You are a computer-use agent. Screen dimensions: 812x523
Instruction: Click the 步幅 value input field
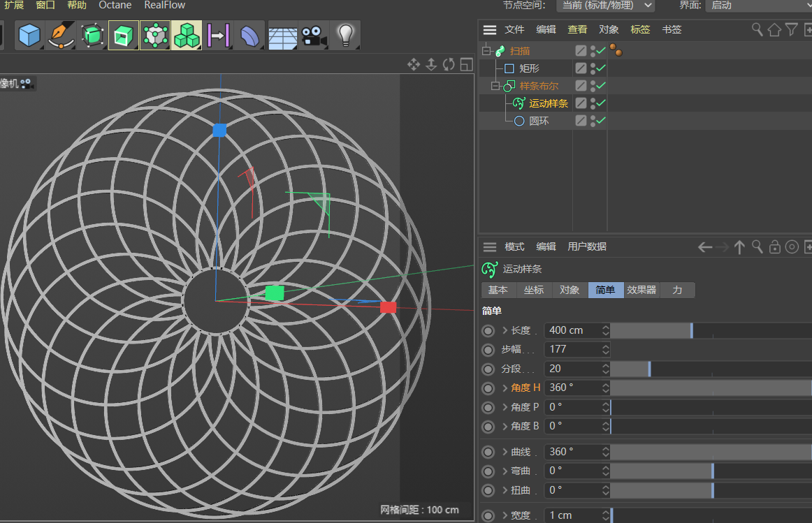(x=573, y=349)
